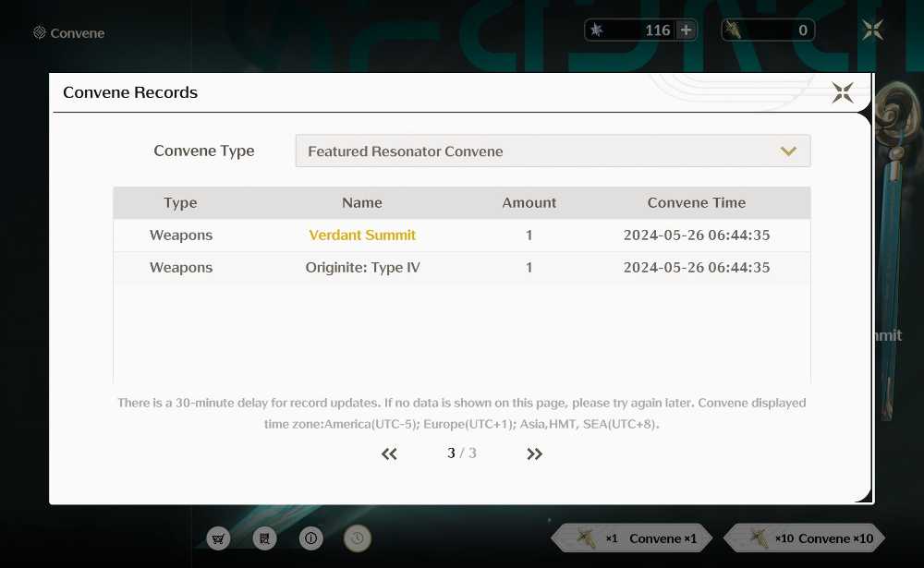
Task: Select the convene history clock icon
Action: click(357, 538)
